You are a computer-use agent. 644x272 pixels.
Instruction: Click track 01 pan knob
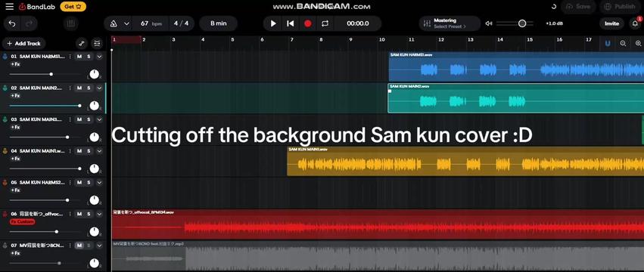94,74
